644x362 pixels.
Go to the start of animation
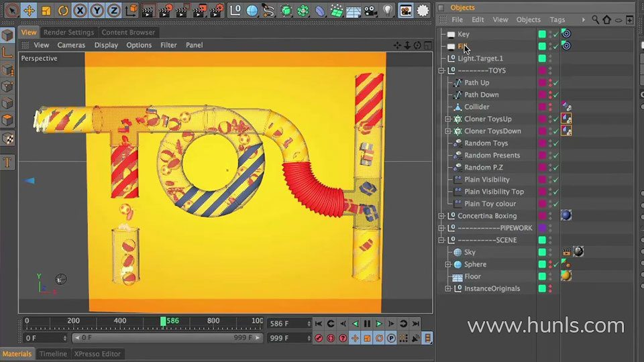pyautogui.click(x=319, y=324)
